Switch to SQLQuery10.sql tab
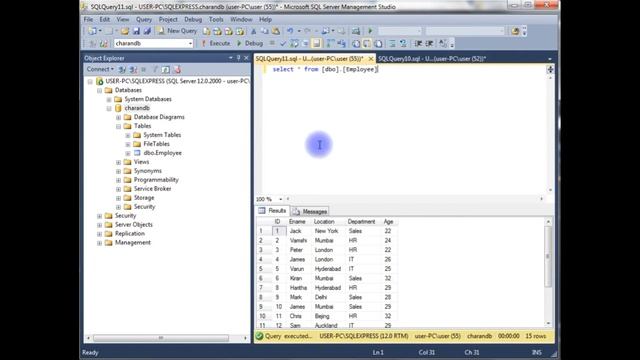The image size is (640, 360). click(x=432, y=59)
